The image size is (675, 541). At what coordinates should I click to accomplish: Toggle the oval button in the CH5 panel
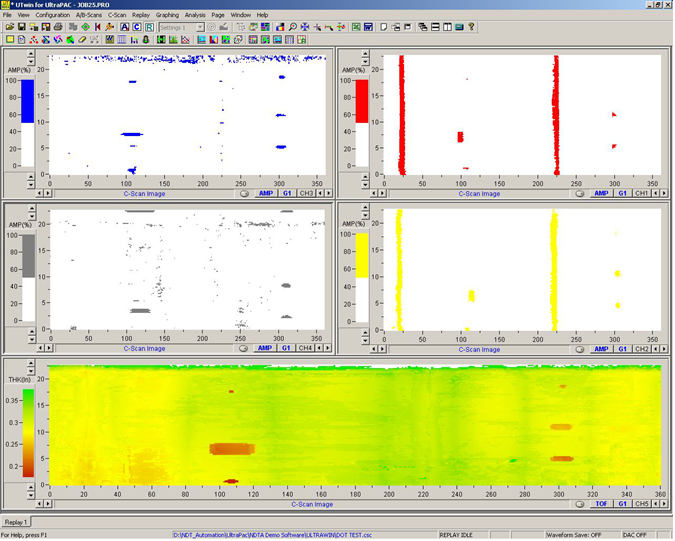[x=579, y=504]
